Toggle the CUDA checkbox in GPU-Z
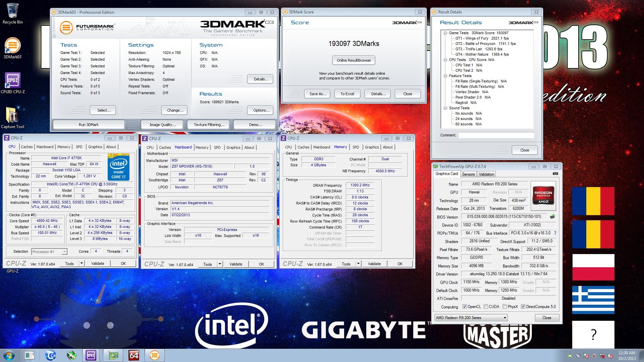The image size is (644, 362). [x=486, y=307]
